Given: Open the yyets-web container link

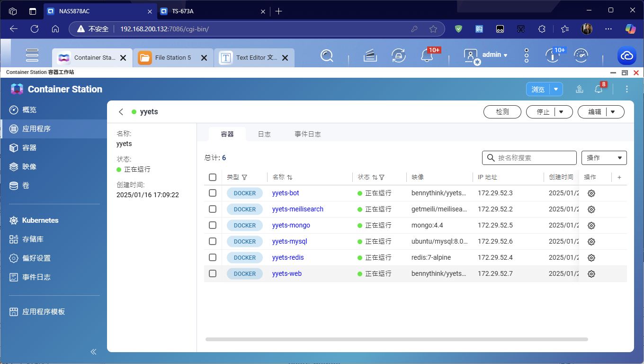Looking at the screenshot, I should (286, 273).
